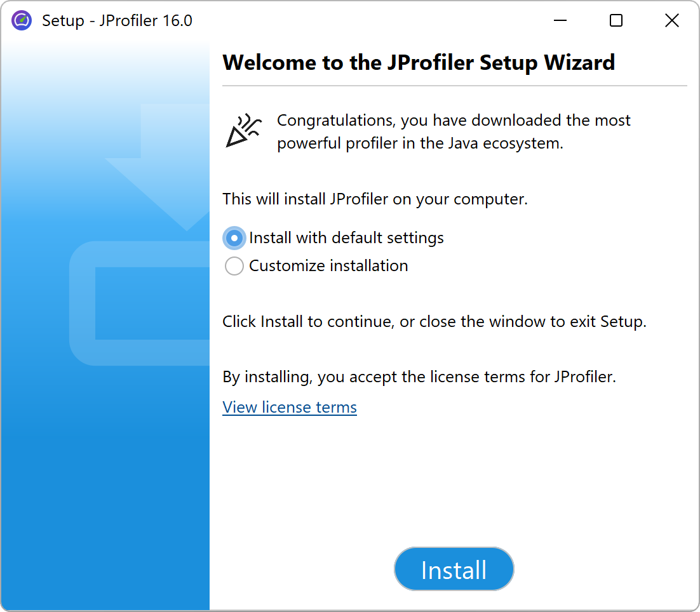Click the "Click Install to continue" instruction text

[434, 322]
